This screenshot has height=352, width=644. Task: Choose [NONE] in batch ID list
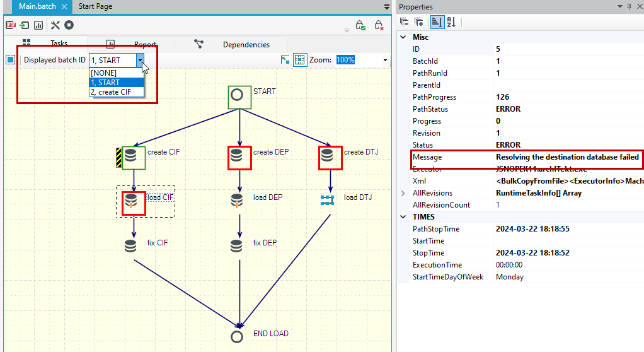117,73
